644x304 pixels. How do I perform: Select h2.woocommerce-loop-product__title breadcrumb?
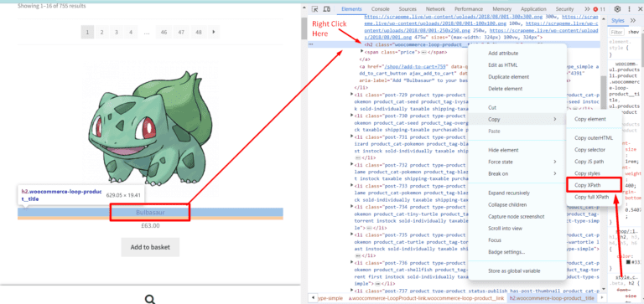pos(552,298)
